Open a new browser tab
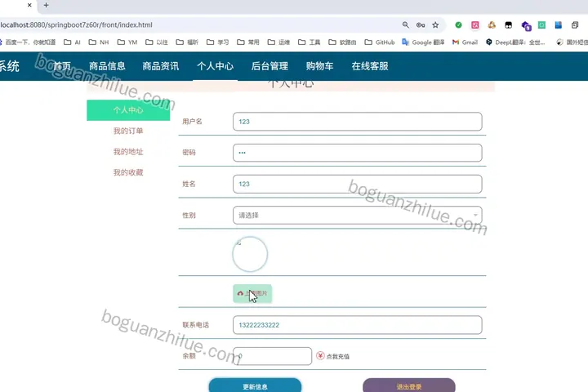588x392 pixels. [46, 5]
